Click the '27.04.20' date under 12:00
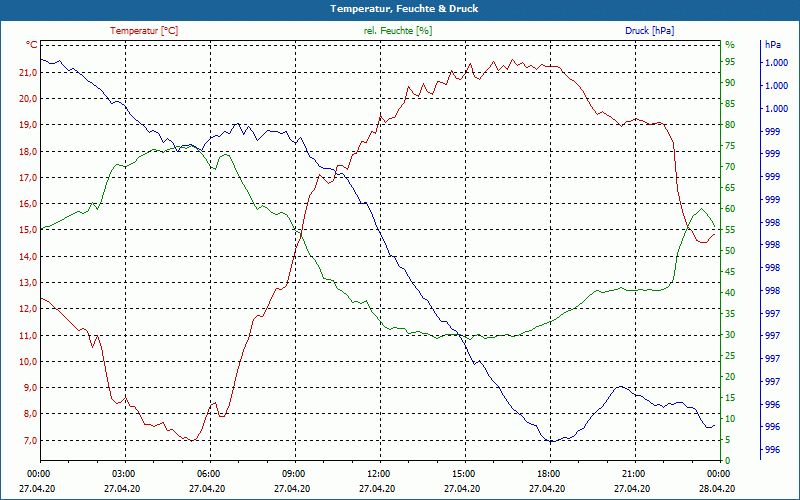Screen dimensions: 800x500 coord(377,488)
